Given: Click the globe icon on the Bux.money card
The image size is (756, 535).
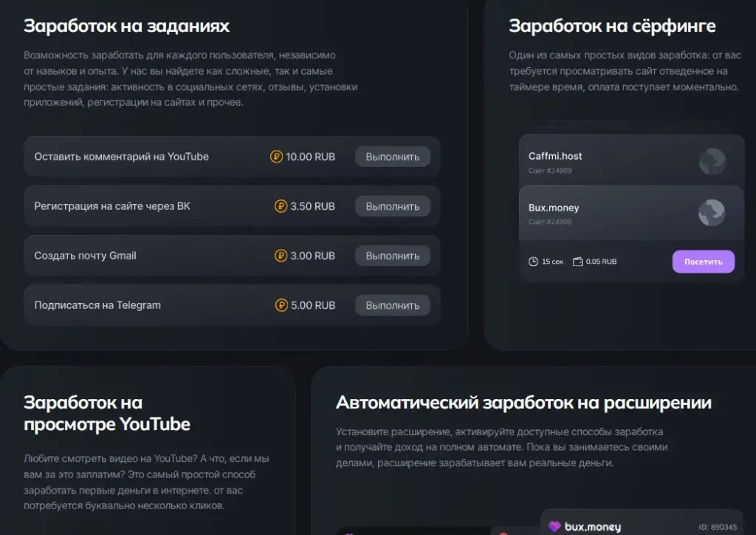Looking at the screenshot, I should point(712,213).
